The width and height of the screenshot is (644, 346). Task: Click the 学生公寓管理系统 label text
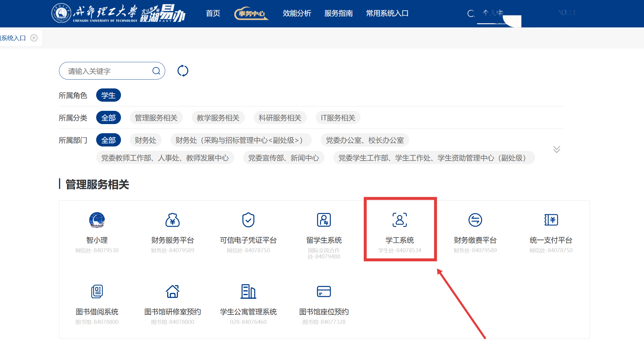pyautogui.click(x=248, y=312)
